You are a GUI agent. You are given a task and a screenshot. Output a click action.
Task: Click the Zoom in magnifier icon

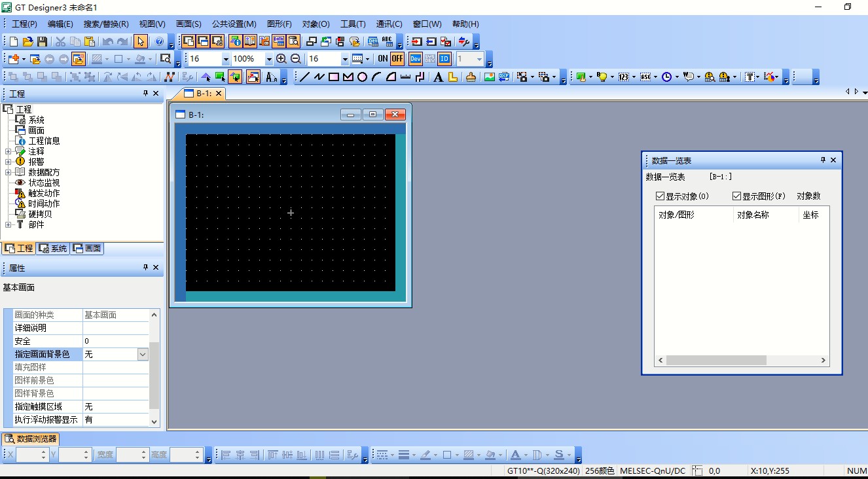pos(281,59)
